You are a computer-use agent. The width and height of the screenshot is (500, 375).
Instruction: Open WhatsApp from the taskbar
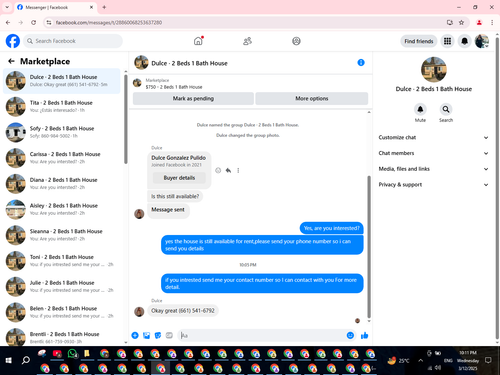(x=72, y=353)
